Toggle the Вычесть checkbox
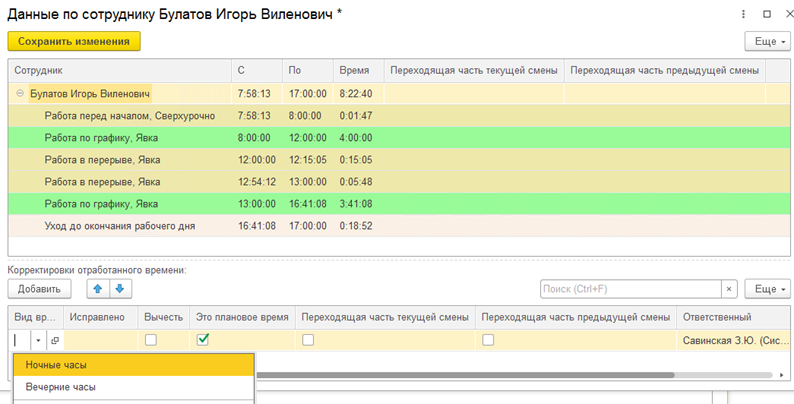Image resolution: width=794 pixels, height=404 pixels. pos(150,340)
